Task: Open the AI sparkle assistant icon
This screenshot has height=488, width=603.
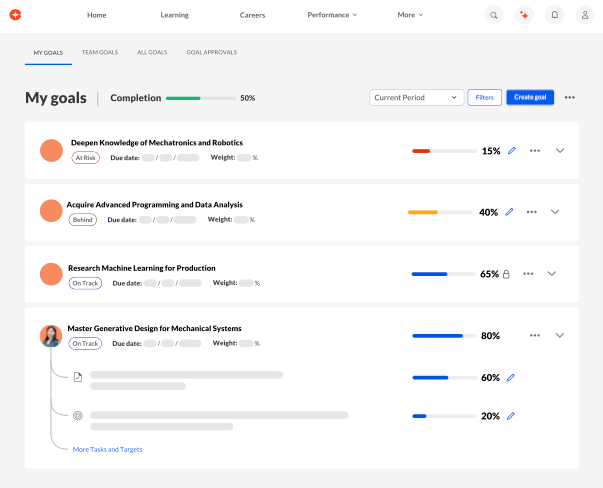Action: 524,15
